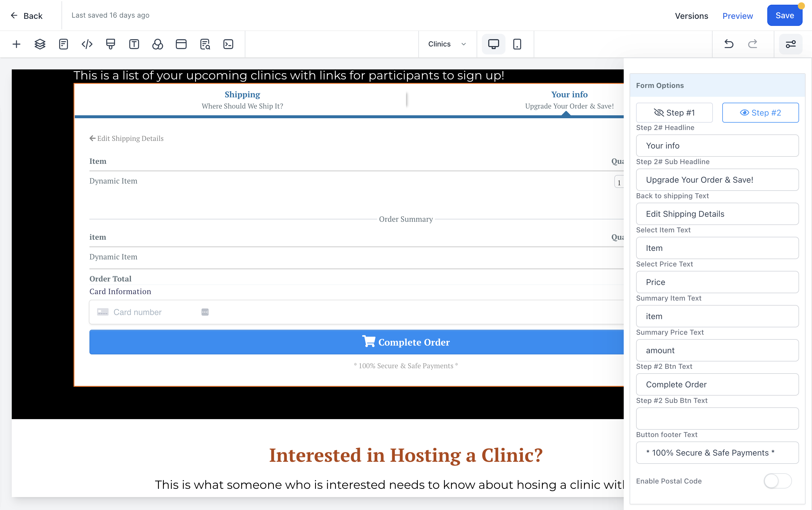812x510 pixels.
Task: Open the SEO page search icon
Action: [x=205, y=44]
